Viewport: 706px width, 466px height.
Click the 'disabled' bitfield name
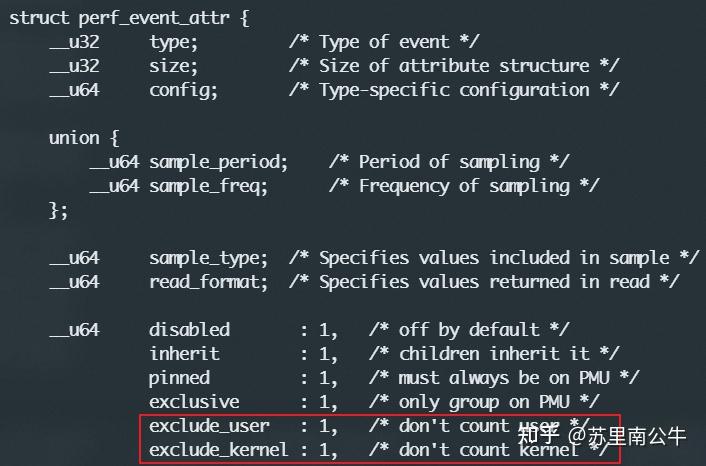[x=189, y=330]
